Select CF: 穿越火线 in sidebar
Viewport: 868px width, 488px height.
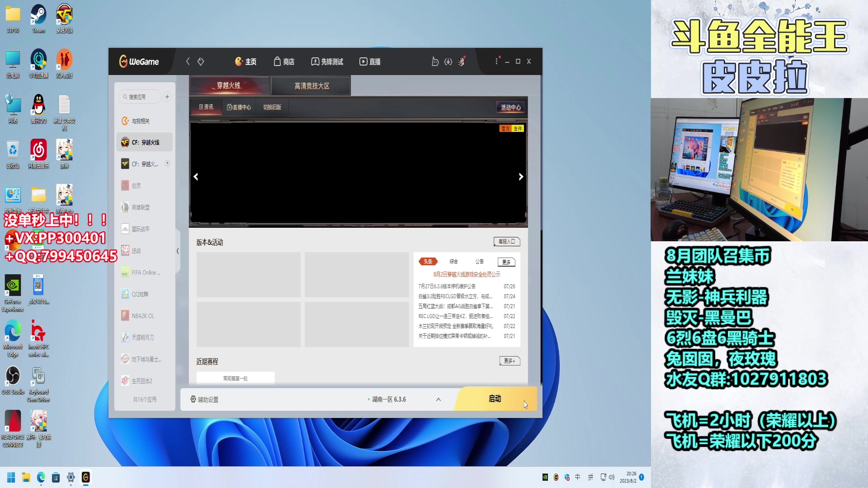click(144, 142)
